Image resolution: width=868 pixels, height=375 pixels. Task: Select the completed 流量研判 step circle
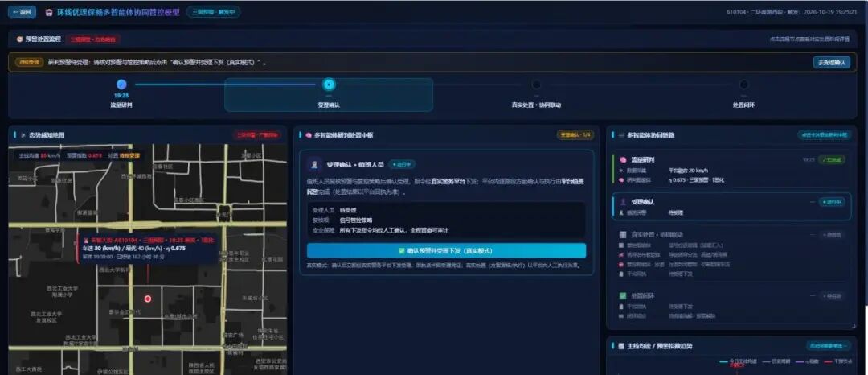click(x=122, y=84)
